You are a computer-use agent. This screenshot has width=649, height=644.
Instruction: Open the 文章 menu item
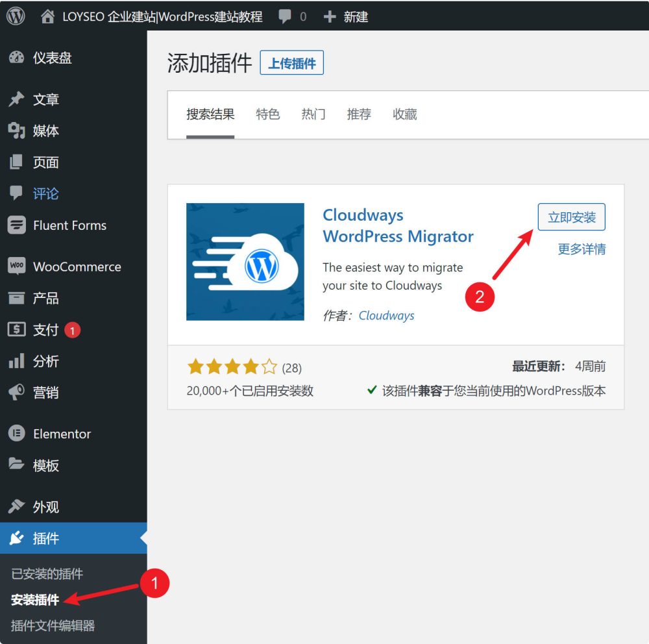click(x=46, y=99)
